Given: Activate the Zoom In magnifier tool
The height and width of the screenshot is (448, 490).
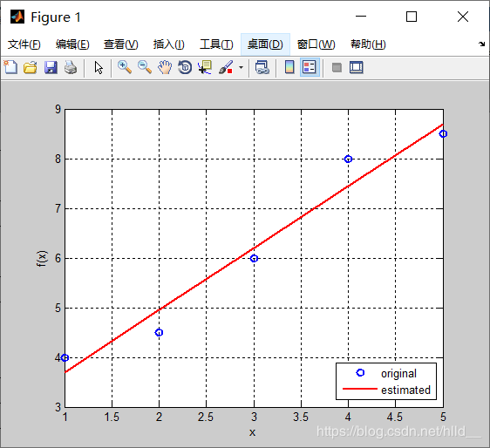Looking at the screenshot, I should tap(125, 67).
